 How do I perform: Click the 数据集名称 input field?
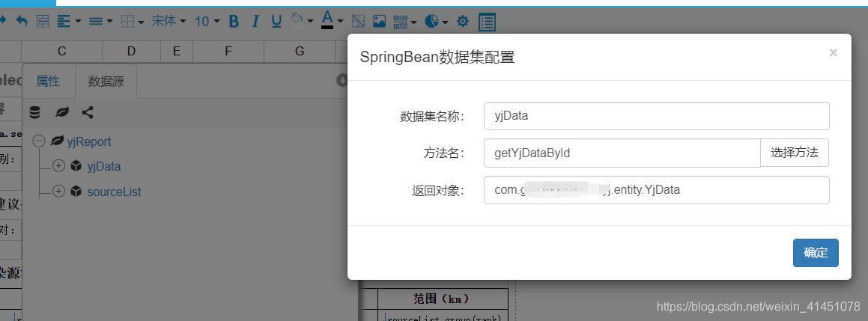tap(657, 116)
